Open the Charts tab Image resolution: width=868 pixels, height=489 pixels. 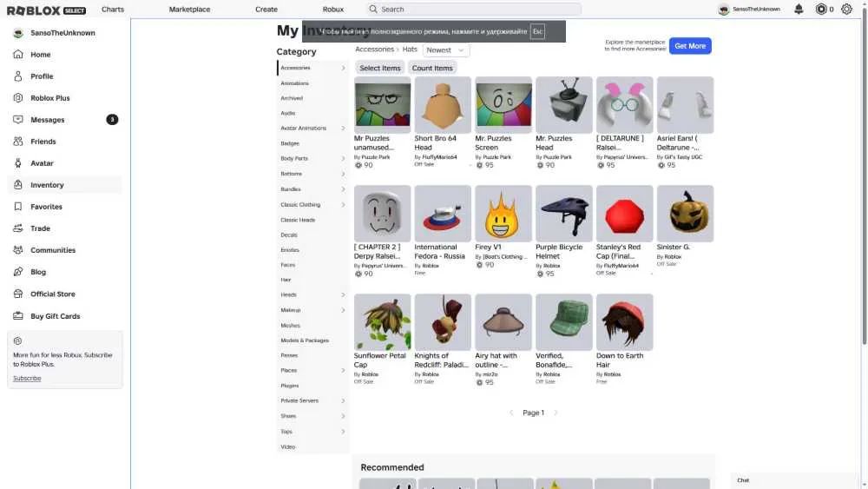pyautogui.click(x=113, y=10)
